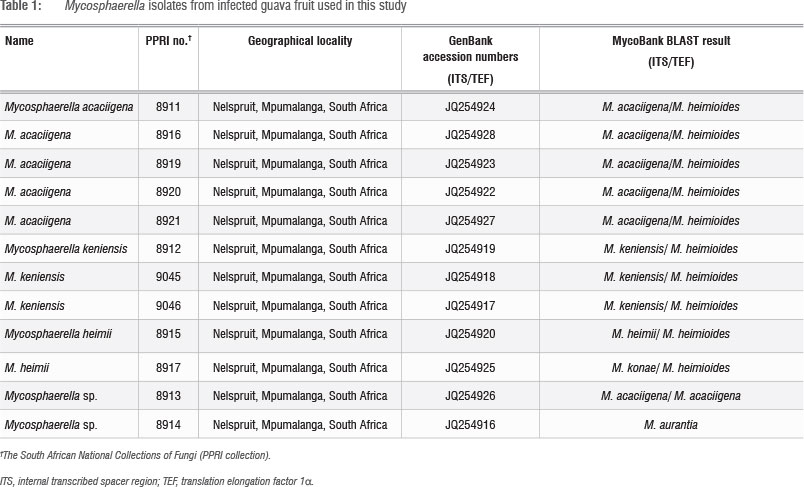
Task: Select accession number JQ254924
Action: pos(470,107)
